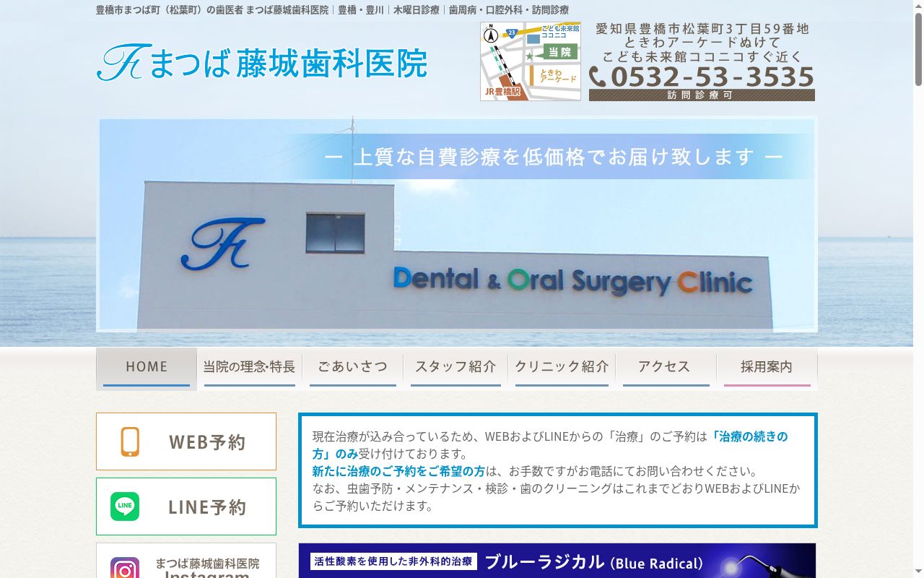Click the clinic building hero image
Viewport: 924px width, 578px height.
[x=457, y=224]
